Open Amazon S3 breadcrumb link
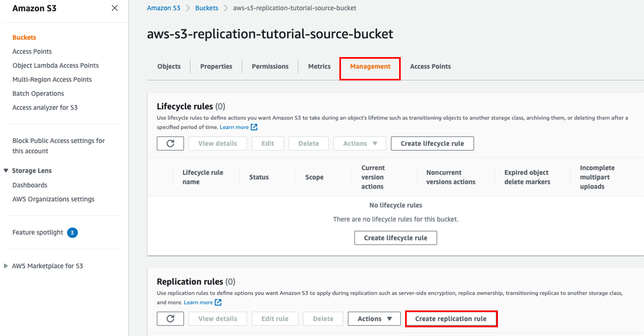The width and height of the screenshot is (644, 336). (x=163, y=8)
